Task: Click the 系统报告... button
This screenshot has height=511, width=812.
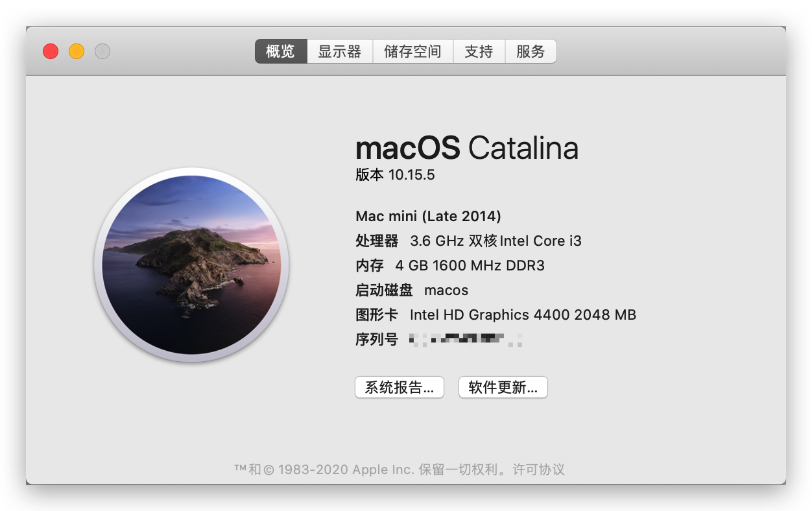Action: pyautogui.click(x=400, y=387)
